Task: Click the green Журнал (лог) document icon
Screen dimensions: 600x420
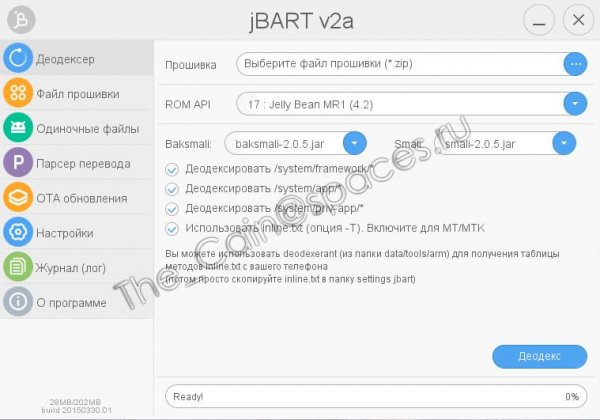Action: (18, 267)
